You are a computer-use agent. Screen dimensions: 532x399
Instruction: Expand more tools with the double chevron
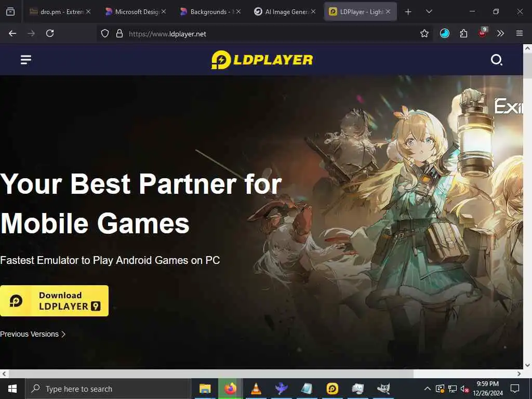coord(500,33)
